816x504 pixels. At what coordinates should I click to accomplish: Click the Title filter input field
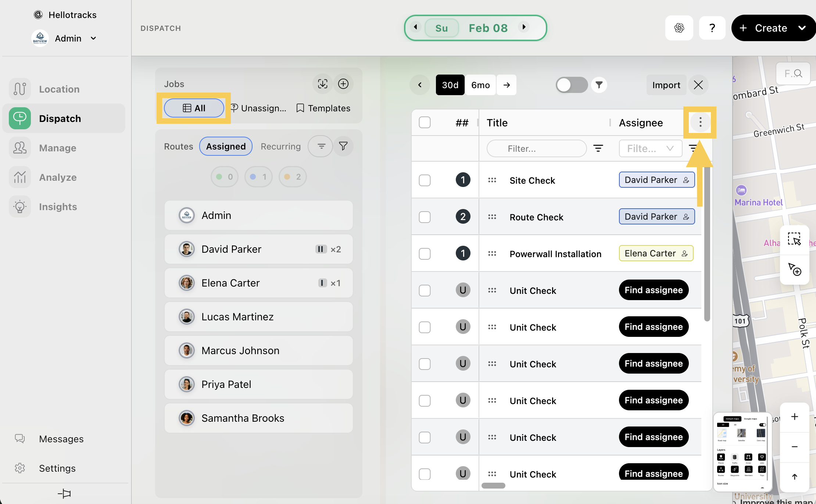[x=536, y=148]
